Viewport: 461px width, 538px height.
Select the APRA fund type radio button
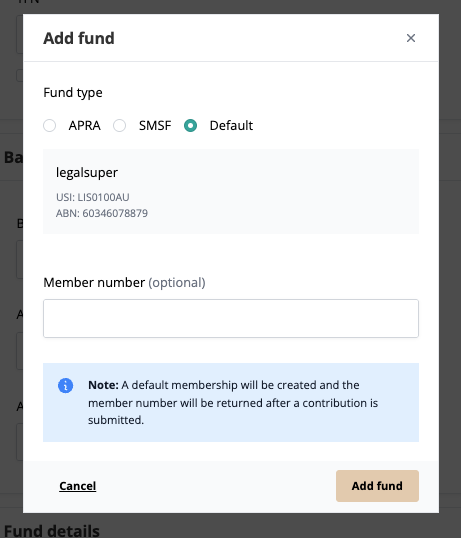tap(49, 126)
